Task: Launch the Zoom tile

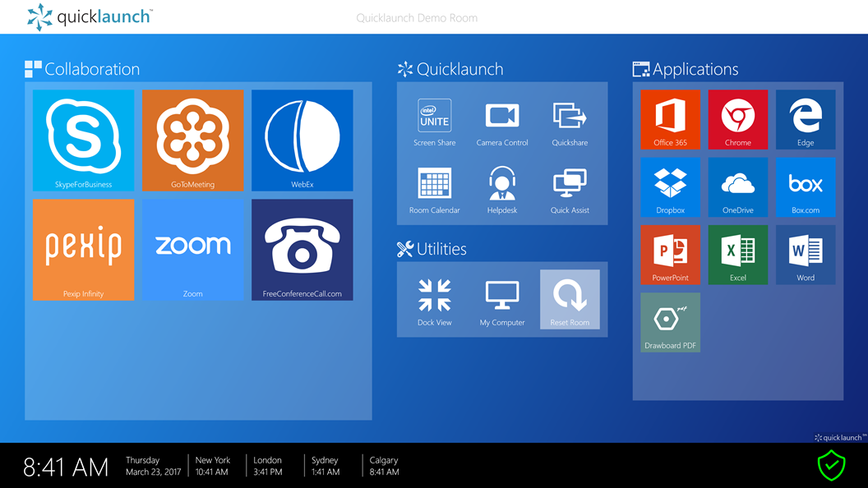Action: click(x=192, y=250)
